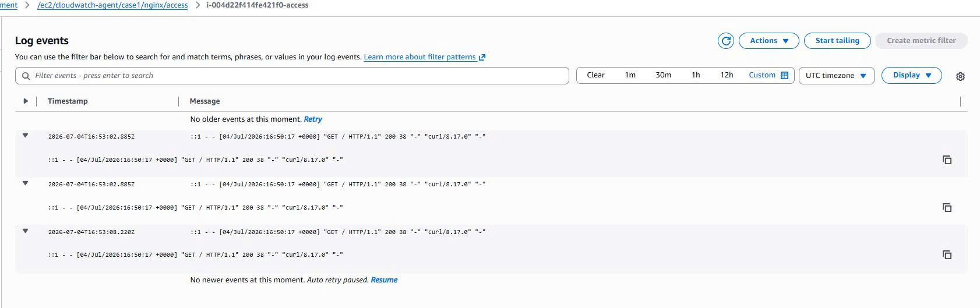Select the 1h time range
Viewport: 980px width, 308px height.
(x=696, y=75)
